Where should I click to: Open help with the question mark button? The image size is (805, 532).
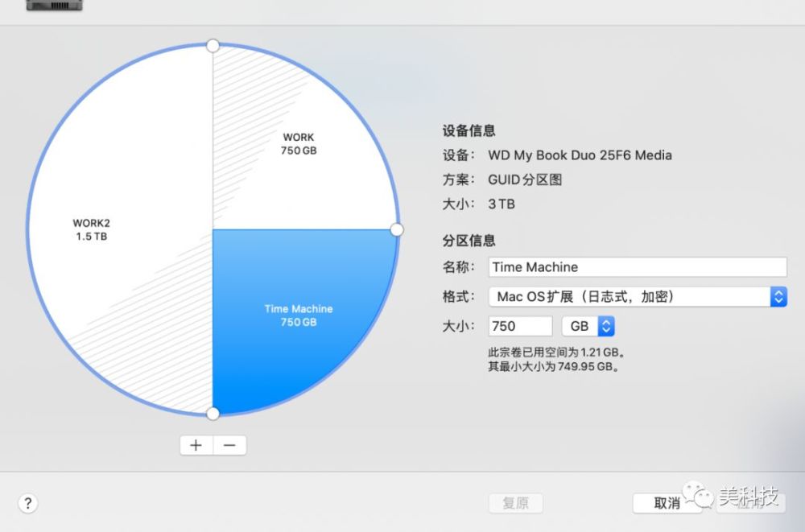(x=28, y=503)
